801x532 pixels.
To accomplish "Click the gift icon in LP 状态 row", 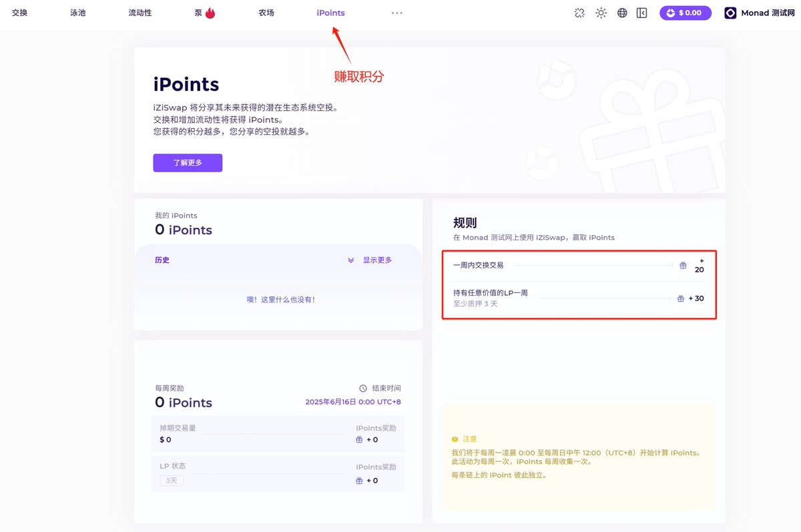I will (359, 481).
